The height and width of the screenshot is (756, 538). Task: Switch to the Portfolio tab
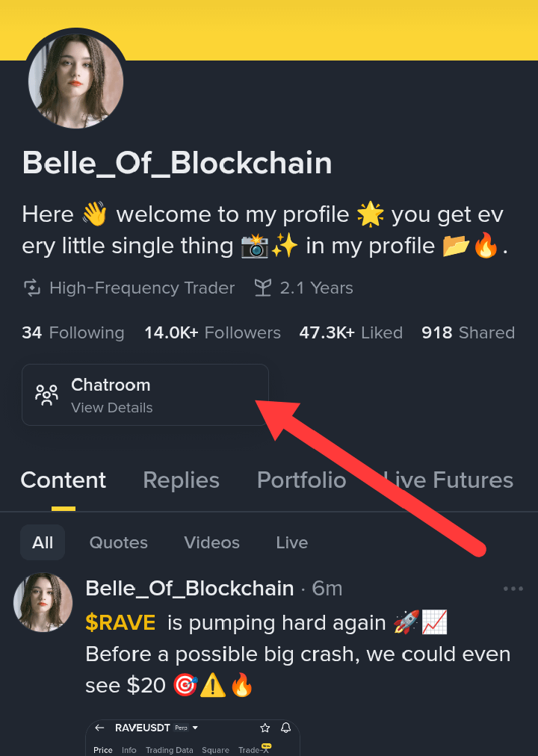coord(302,480)
